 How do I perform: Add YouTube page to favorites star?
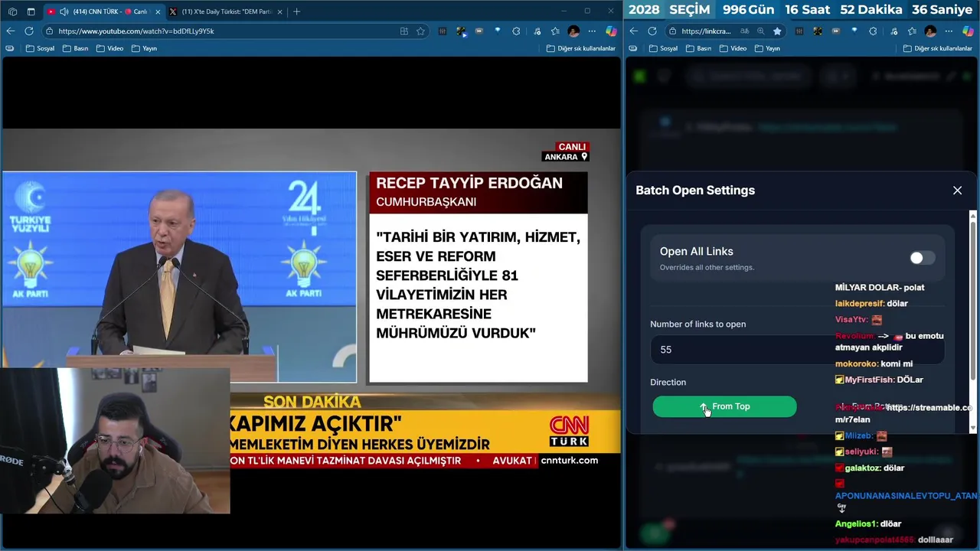[420, 31]
